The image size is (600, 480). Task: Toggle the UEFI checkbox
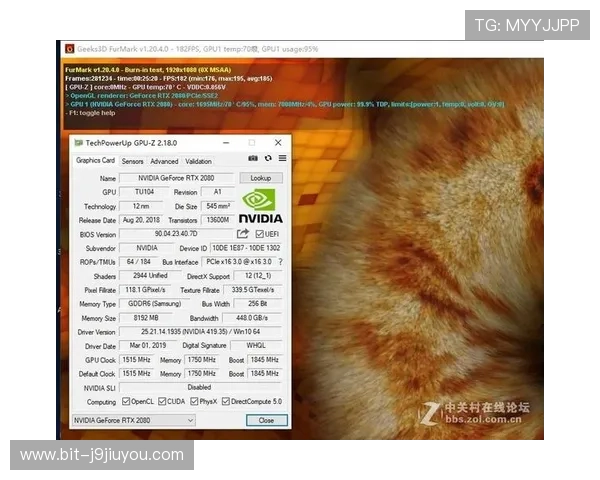pos(259,234)
